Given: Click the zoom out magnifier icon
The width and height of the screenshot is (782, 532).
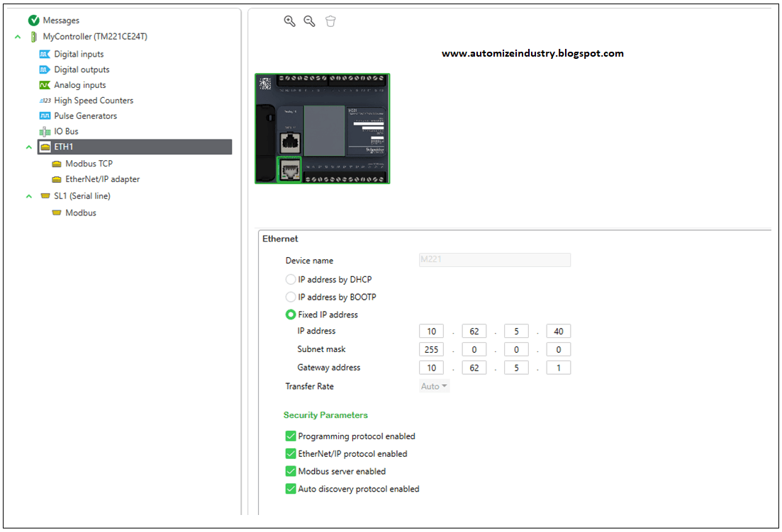Looking at the screenshot, I should [309, 21].
